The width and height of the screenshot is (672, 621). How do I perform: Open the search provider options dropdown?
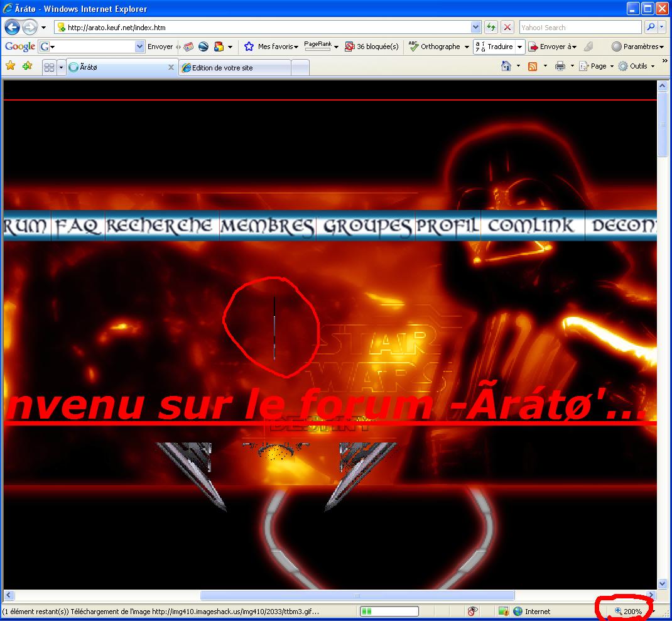(662, 28)
